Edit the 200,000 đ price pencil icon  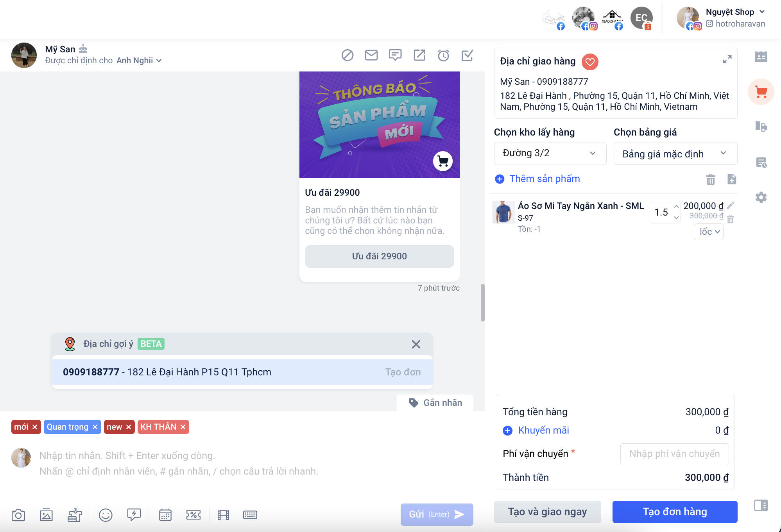[731, 205]
